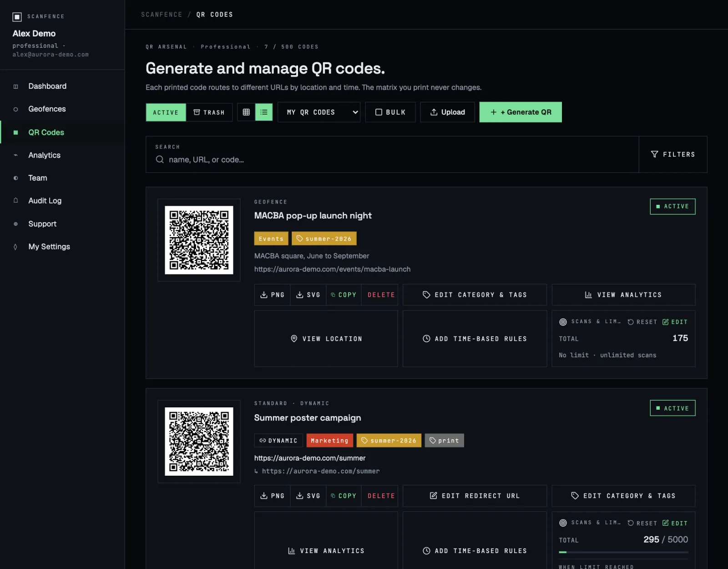Open My Settings in the sidebar

tap(62, 247)
